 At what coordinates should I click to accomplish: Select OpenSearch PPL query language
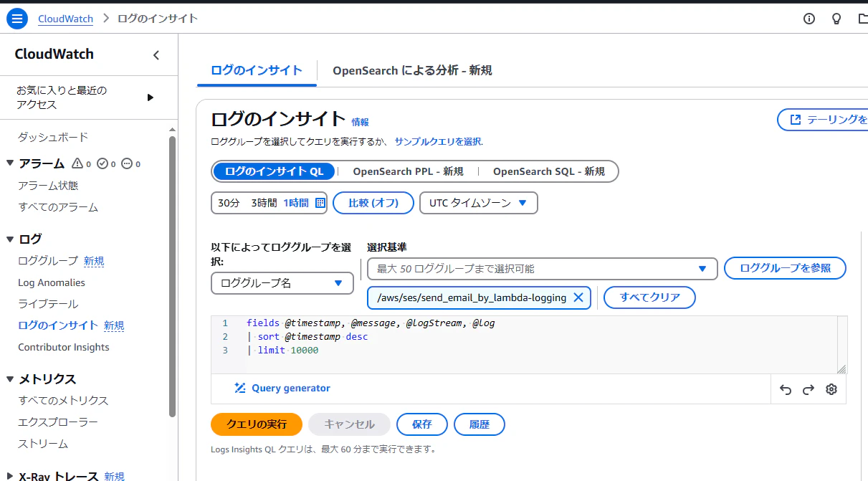coord(408,171)
